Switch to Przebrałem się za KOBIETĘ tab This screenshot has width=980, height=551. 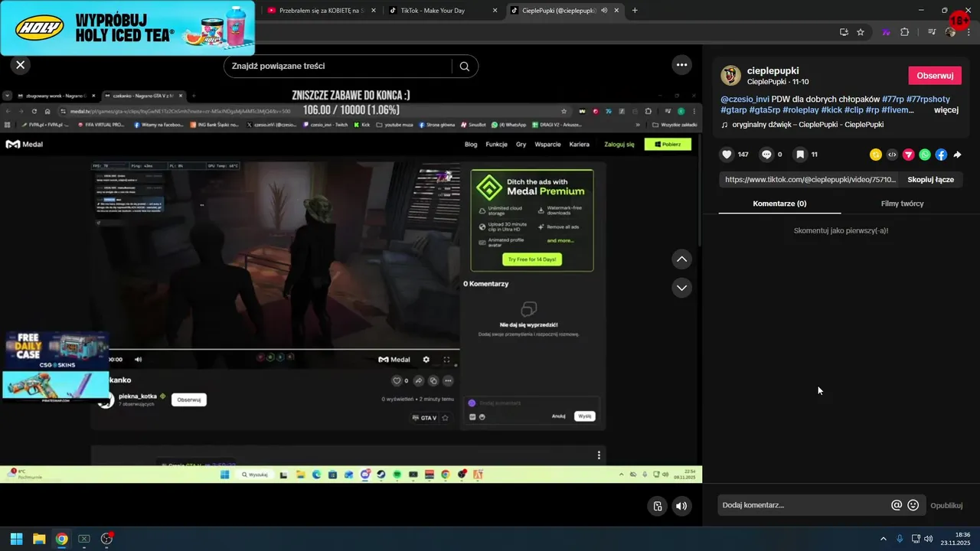tap(322, 11)
